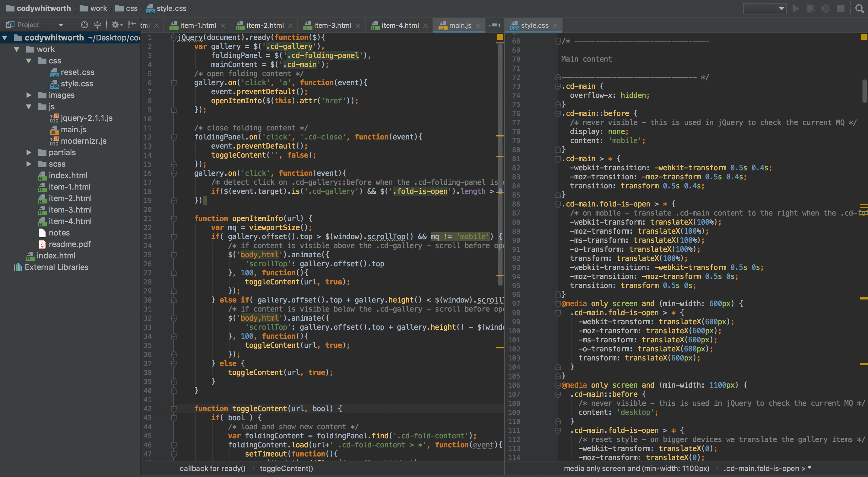
Task: Close the item-3.html tab
Action: click(x=358, y=26)
